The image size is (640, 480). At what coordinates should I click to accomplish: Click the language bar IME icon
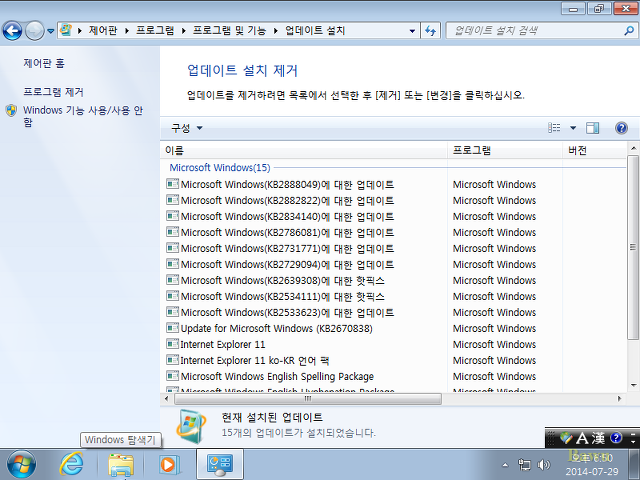[566, 438]
